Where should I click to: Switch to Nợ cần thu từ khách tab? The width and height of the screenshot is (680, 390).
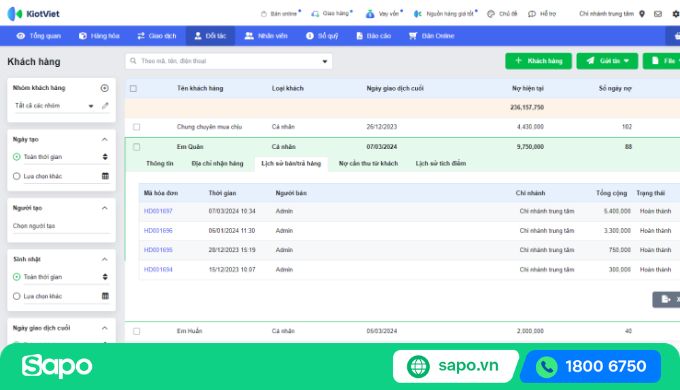tap(368, 164)
